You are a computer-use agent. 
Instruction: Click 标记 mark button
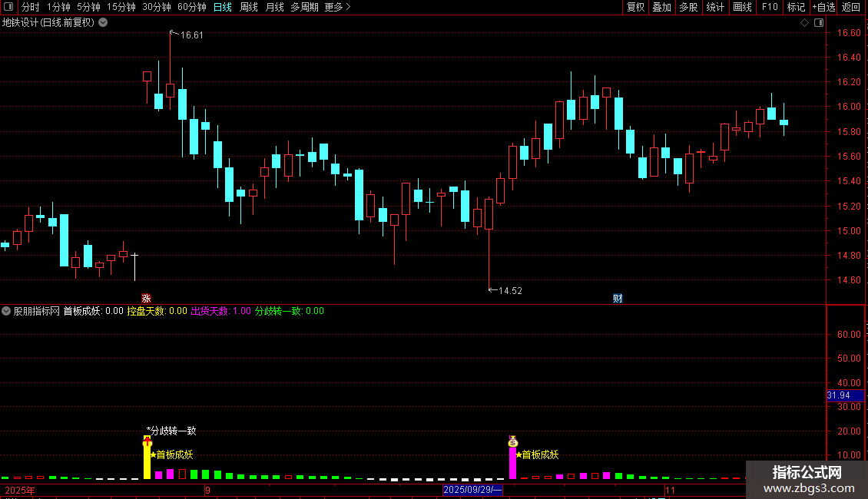(796, 7)
